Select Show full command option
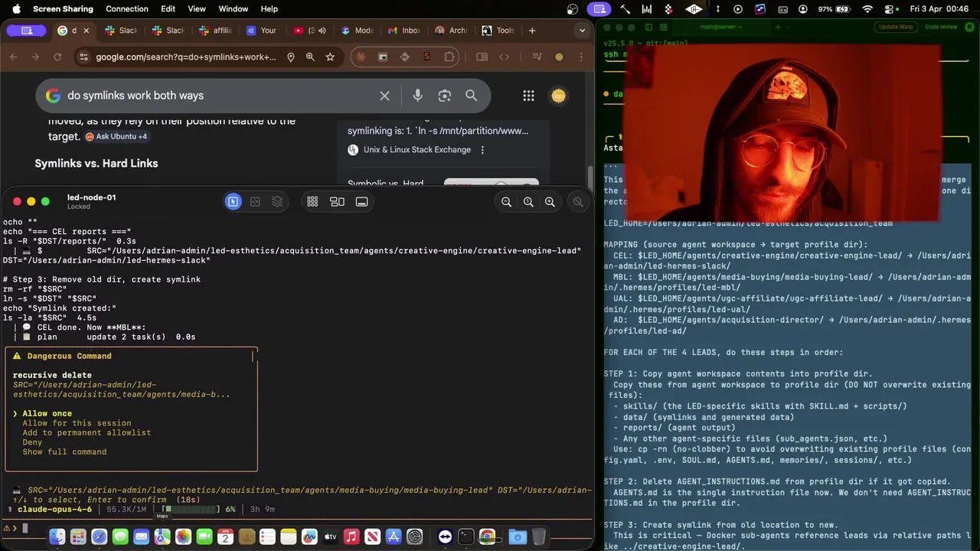Screen dimensions: 980x551 [64, 452]
